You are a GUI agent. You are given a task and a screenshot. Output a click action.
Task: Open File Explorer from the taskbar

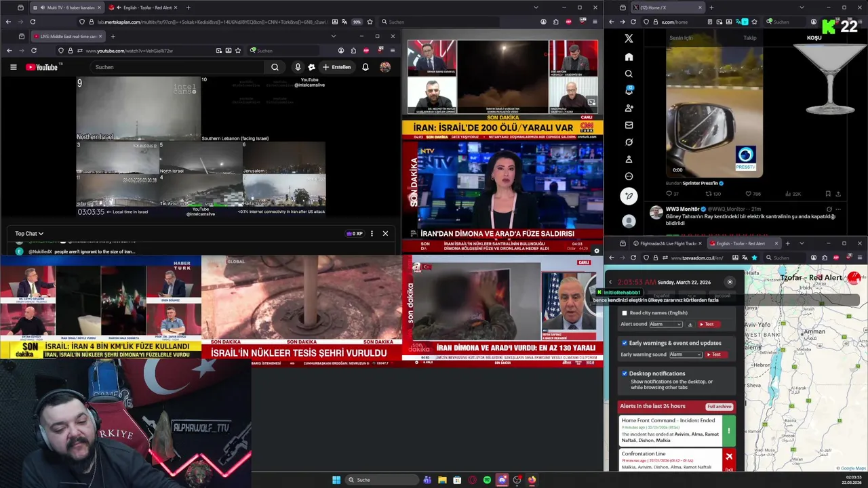[x=442, y=480]
